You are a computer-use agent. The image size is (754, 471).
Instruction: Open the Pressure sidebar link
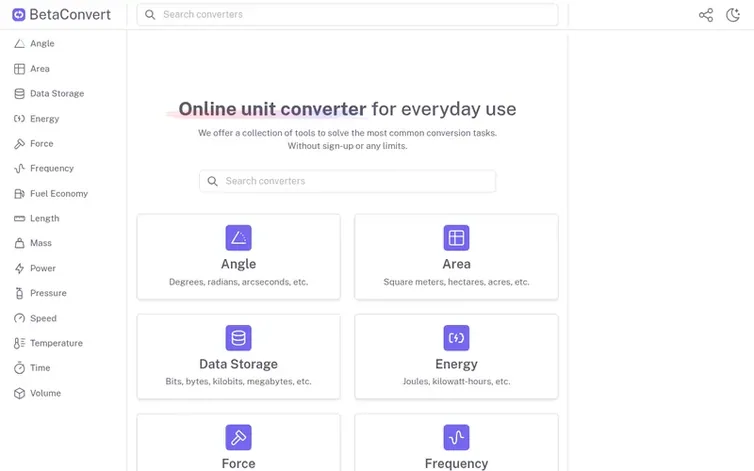tap(48, 293)
